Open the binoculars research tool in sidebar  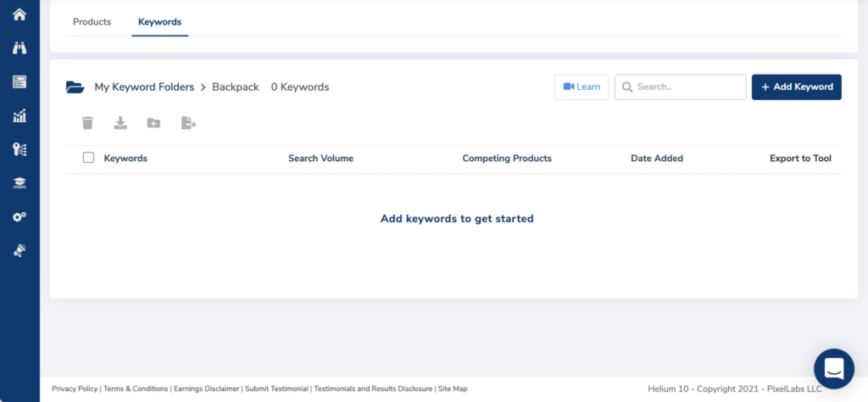19,47
